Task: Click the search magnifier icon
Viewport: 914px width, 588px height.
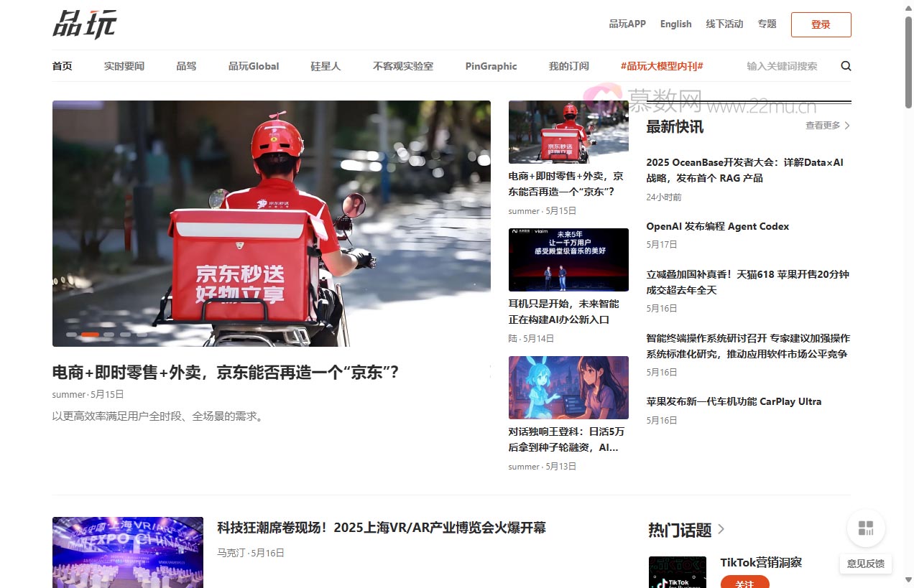Action: (x=846, y=66)
